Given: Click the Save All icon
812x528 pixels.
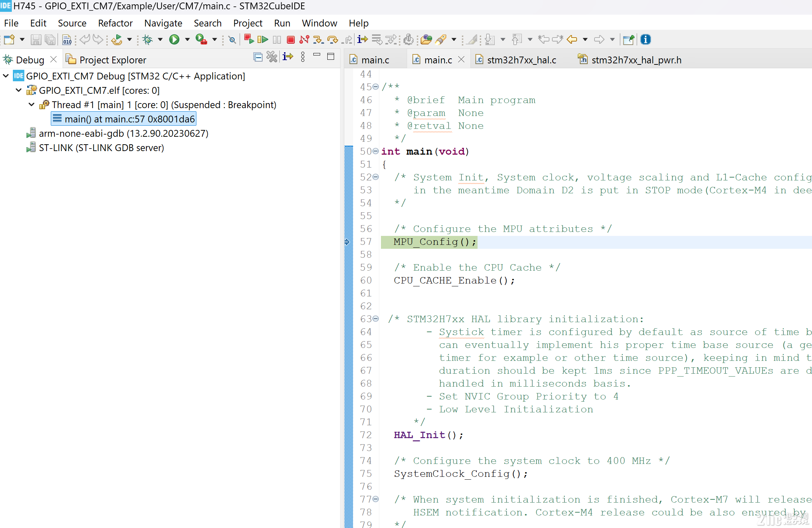Looking at the screenshot, I should (x=50, y=39).
